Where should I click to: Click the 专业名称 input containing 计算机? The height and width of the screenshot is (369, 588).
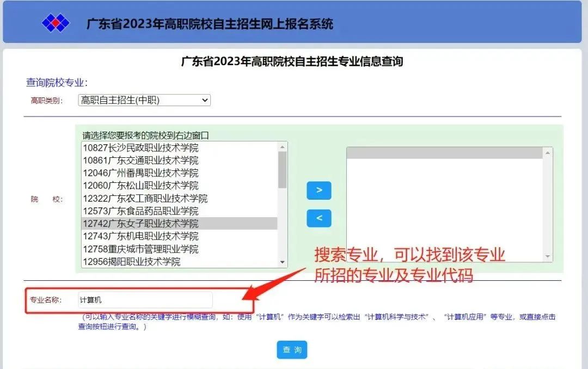point(144,299)
